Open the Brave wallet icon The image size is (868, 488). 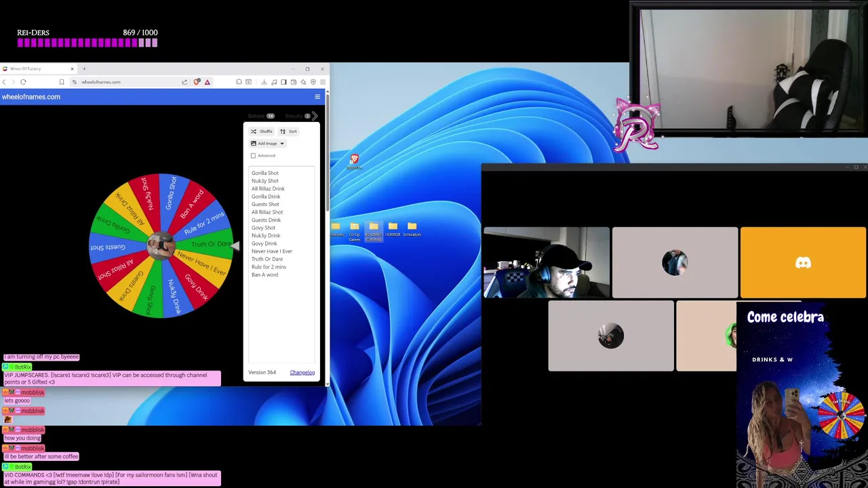(x=293, y=82)
